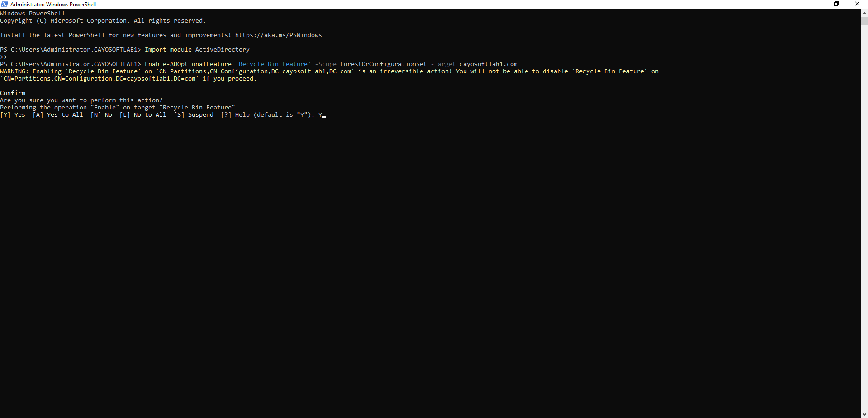Click the PowerShell icon in the title bar

(5, 5)
